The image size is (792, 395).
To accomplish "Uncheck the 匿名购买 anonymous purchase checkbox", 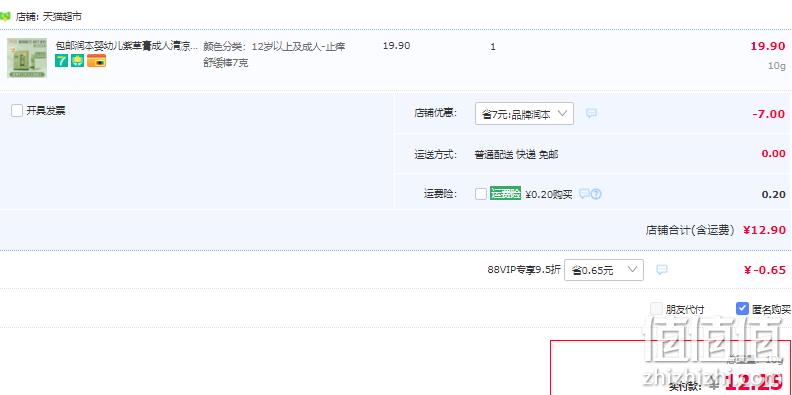I will click(742, 309).
